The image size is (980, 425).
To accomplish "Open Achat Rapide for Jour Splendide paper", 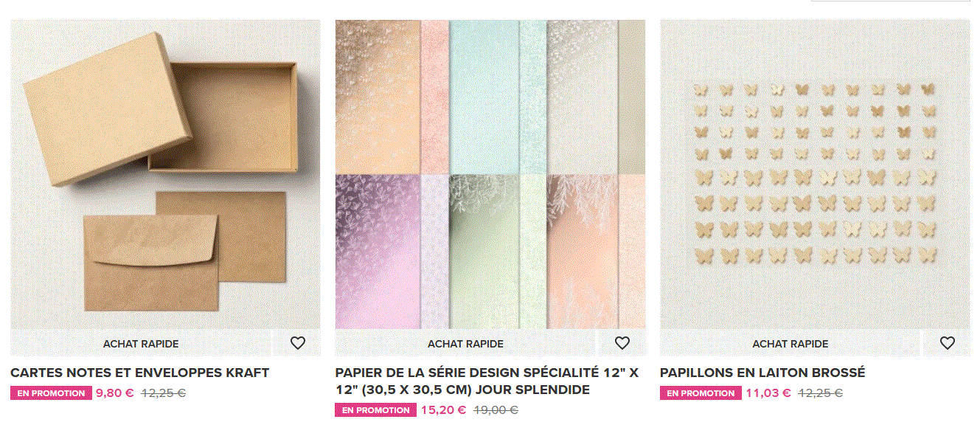I will click(x=465, y=344).
